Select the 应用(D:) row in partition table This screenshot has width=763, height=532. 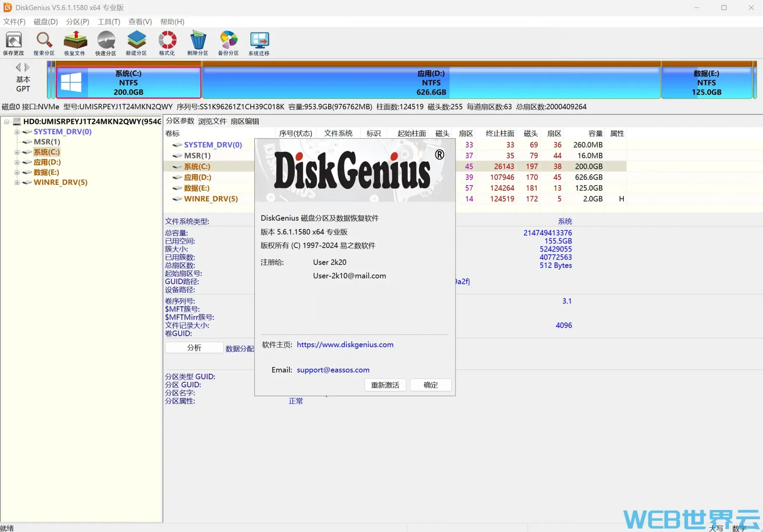coord(395,177)
